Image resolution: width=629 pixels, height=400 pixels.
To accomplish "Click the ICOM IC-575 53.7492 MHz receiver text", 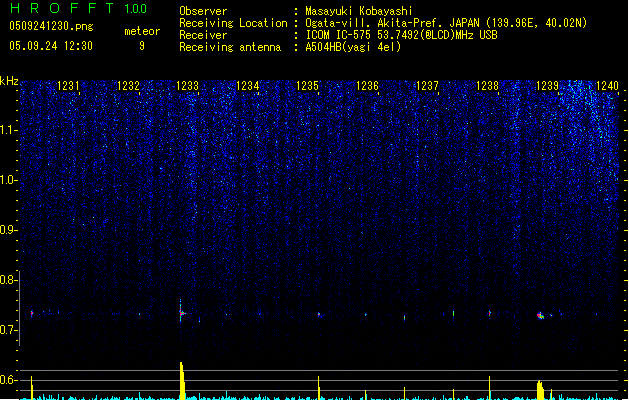I will (401, 35).
